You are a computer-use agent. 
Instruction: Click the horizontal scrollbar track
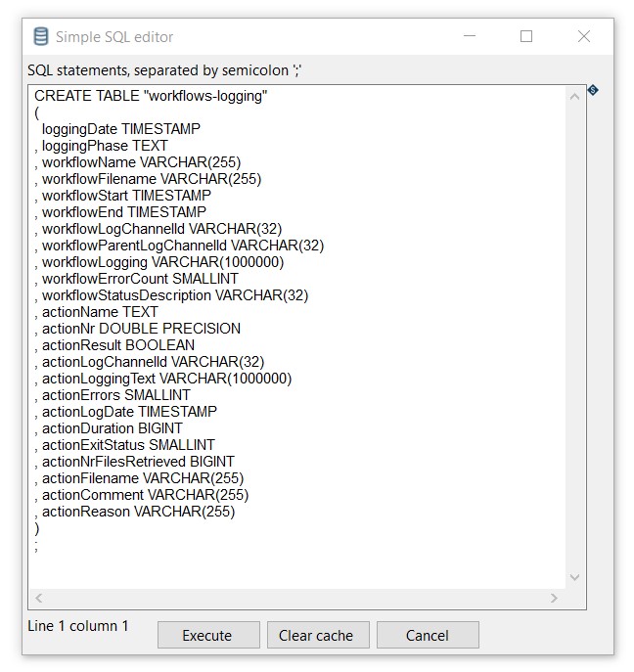294,598
